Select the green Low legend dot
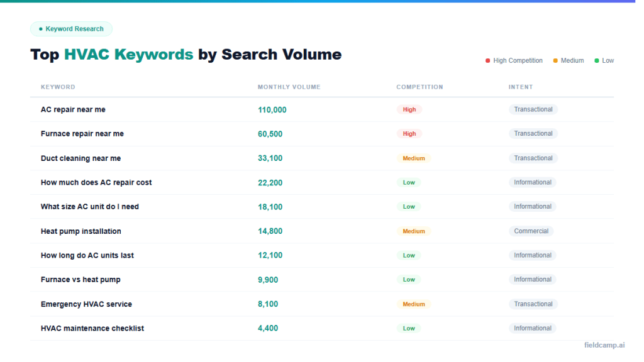Viewport: 644px width, 362px height. coord(597,60)
